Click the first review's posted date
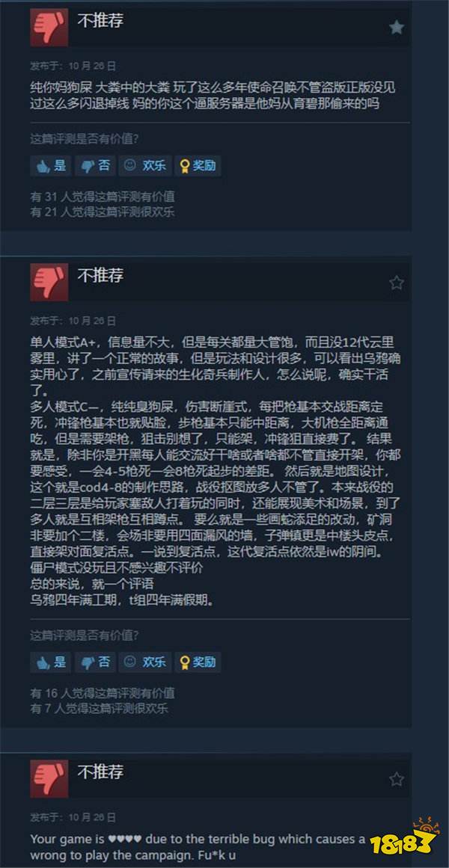 point(73,66)
